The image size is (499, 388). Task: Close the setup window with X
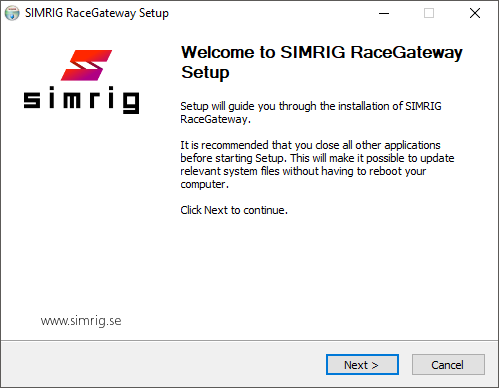475,13
